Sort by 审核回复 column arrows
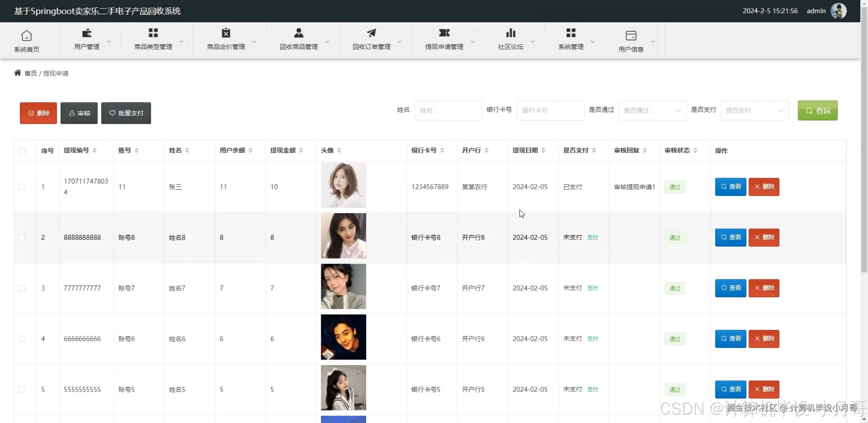Screen dimensions: 868x423 click(x=645, y=150)
